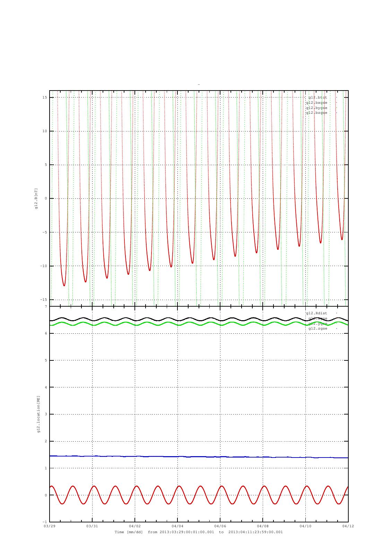This screenshot has width=392, height=555.
Task: Click the g12.ygse legend entry
Action: tap(317, 324)
